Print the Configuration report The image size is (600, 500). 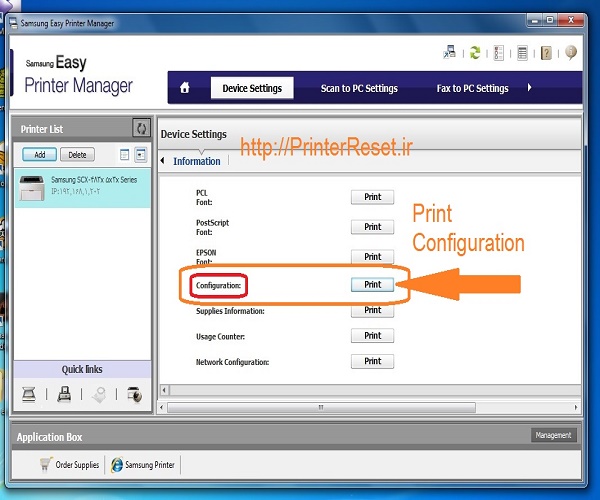372,285
